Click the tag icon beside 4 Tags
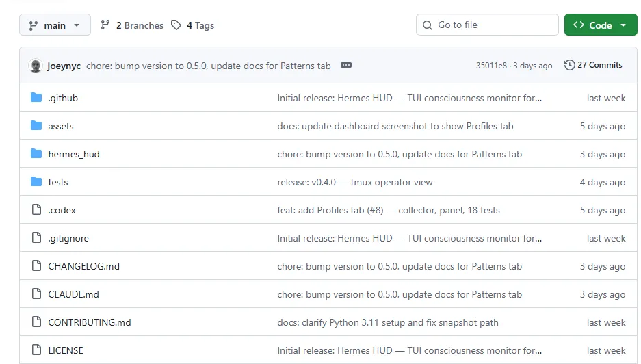641x364 pixels. click(x=176, y=25)
